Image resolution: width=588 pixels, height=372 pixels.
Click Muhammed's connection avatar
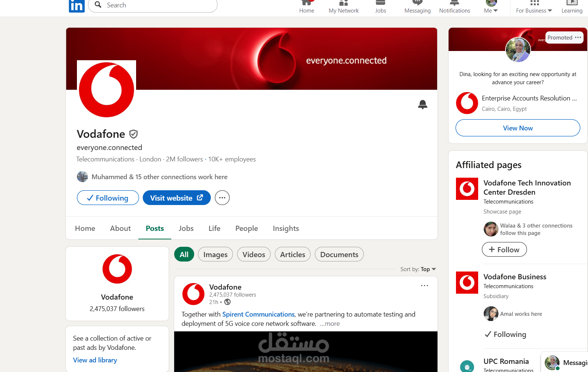point(82,177)
